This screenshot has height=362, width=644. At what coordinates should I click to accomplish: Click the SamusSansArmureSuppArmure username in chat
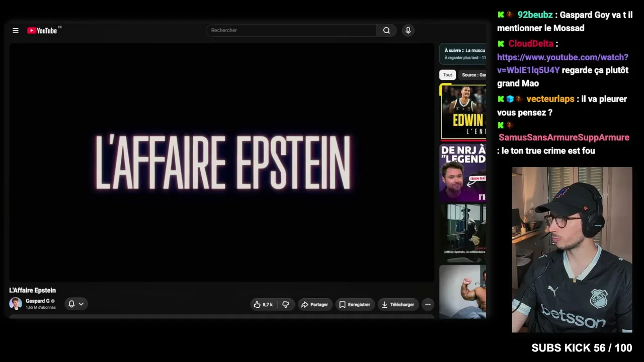tap(564, 137)
